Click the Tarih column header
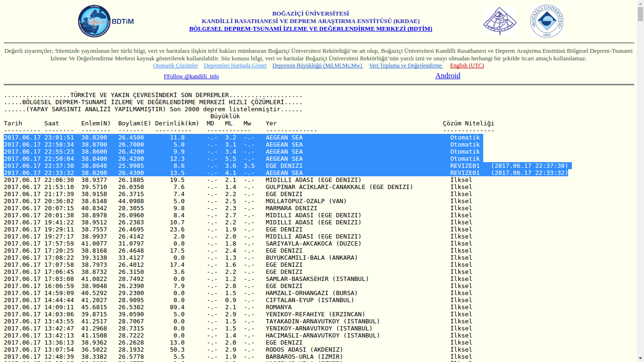The height and width of the screenshot is (362, 644). tap(13, 123)
